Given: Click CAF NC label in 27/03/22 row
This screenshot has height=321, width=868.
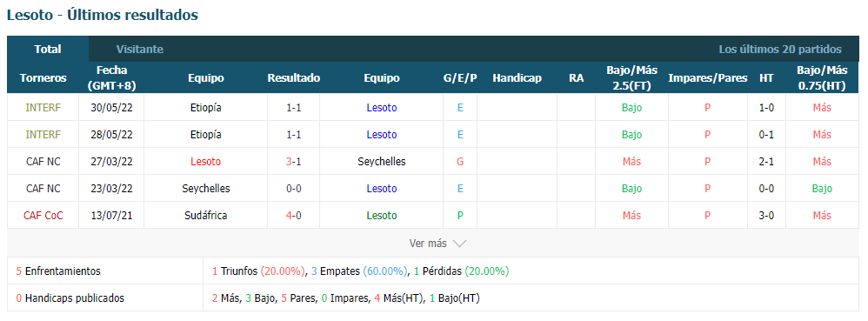Looking at the screenshot, I should pyautogui.click(x=43, y=162).
